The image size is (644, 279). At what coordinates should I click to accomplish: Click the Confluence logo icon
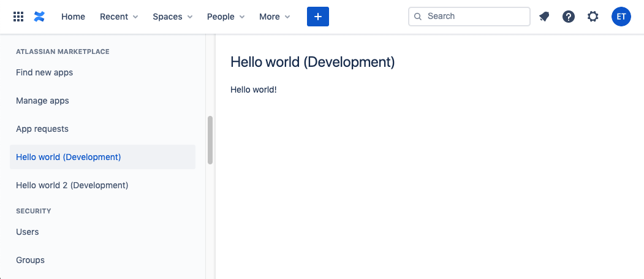(39, 17)
